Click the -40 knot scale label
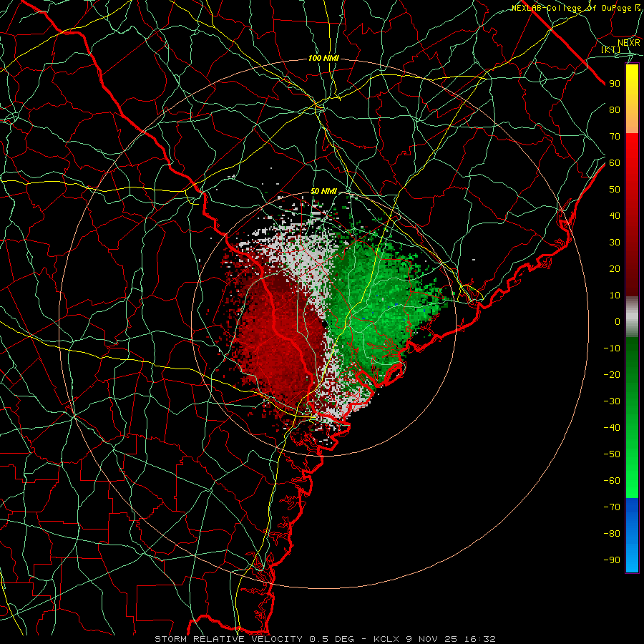 [612, 428]
